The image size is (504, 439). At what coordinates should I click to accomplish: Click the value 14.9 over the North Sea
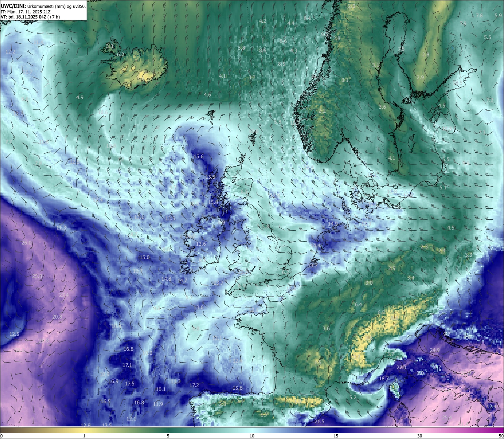[333, 224]
